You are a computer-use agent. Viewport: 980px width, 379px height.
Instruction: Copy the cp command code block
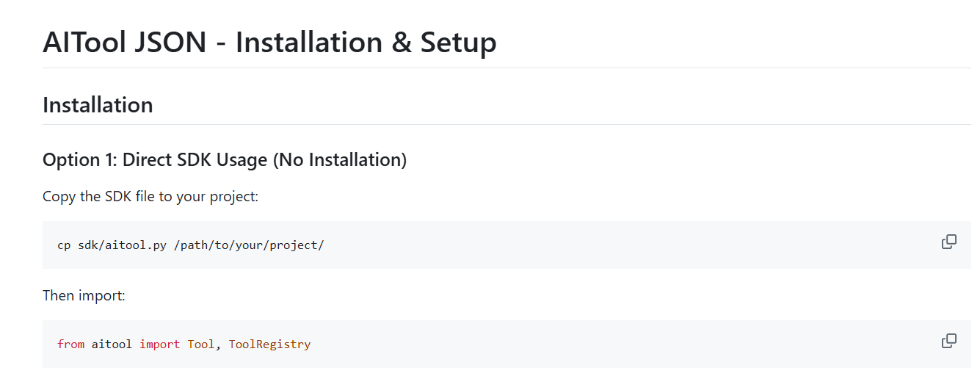tap(948, 242)
